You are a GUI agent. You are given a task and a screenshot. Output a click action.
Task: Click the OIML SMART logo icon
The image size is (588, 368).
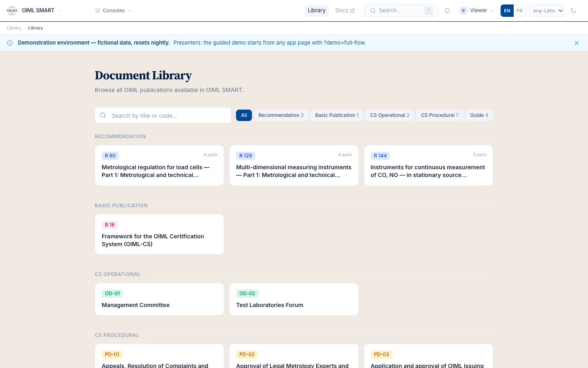[x=12, y=11]
